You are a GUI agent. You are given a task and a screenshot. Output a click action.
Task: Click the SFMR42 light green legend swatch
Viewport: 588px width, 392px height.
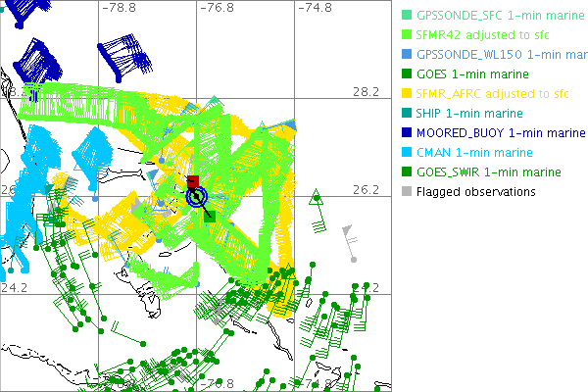408,35
